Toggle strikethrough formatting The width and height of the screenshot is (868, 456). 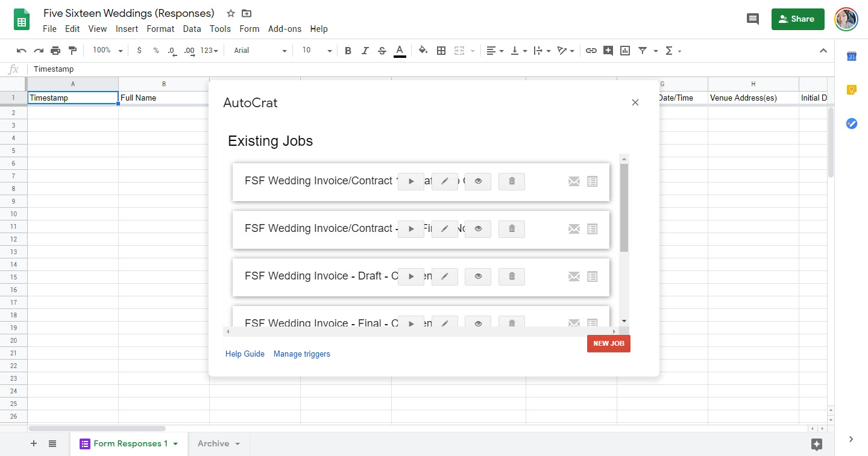382,51
